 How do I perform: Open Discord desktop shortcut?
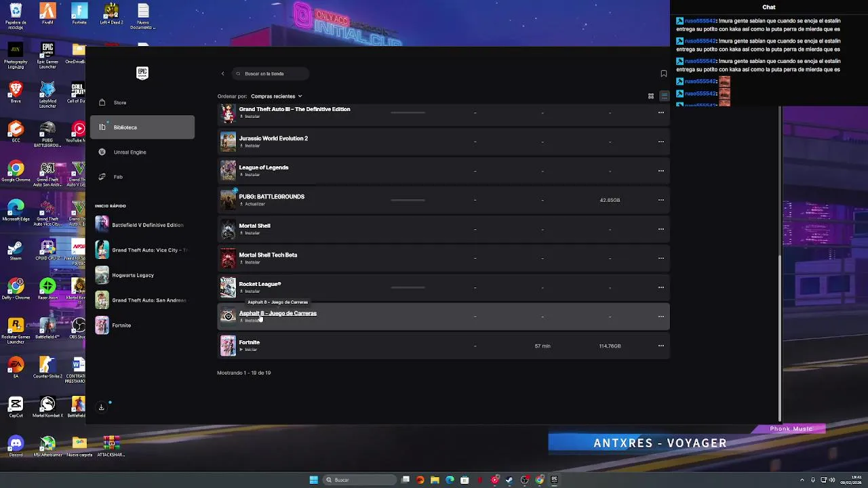click(x=16, y=447)
